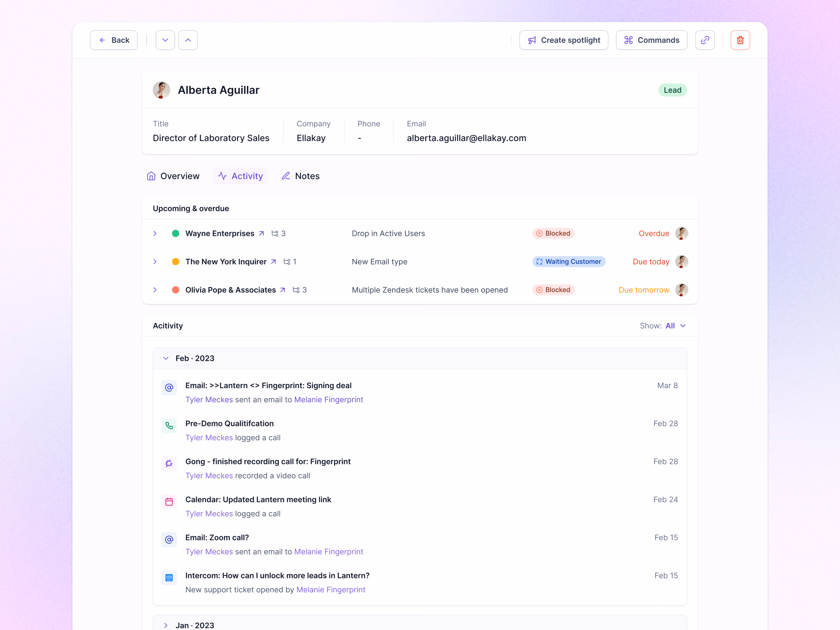Click Drop in Active Users text

click(388, 234)
